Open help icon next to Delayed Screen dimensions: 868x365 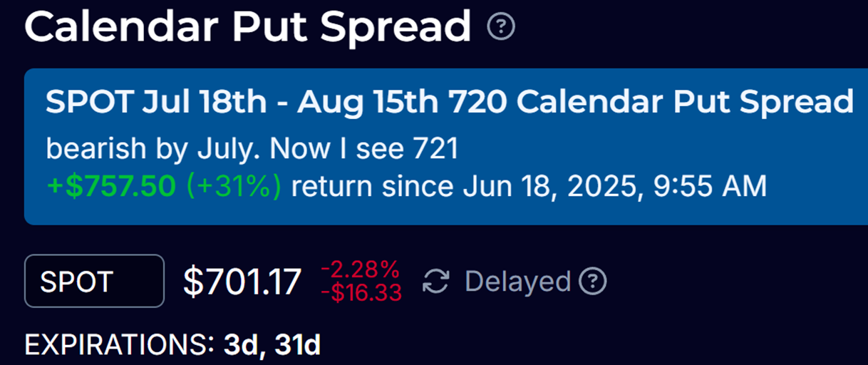click(592, 282)
